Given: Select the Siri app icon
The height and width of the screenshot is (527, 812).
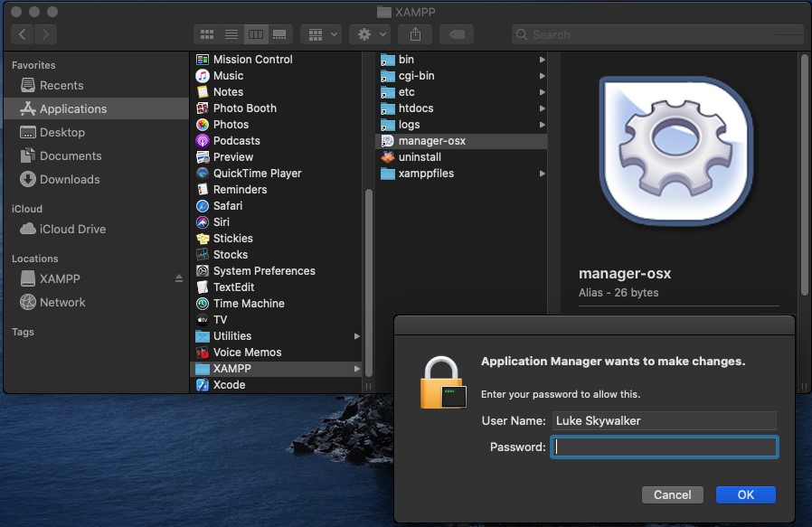Looking at the screenshot, I should pyautogui.click(x=203, y=222).
